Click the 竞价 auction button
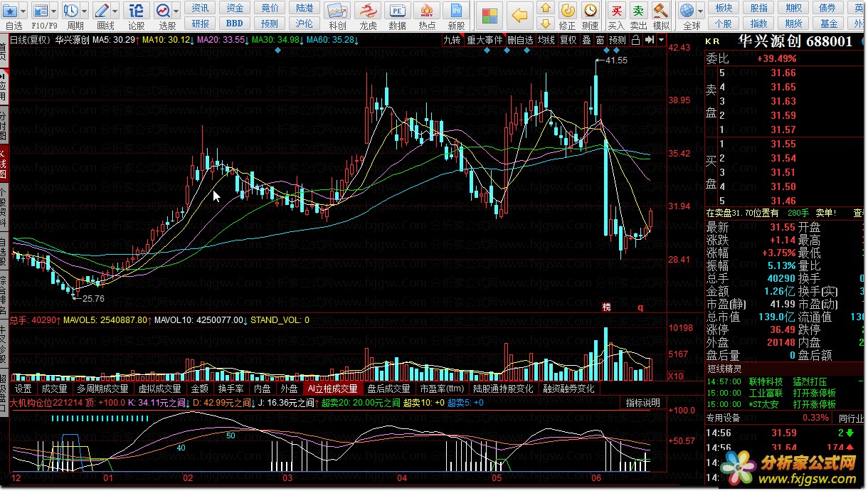Screen dimensions: 868x491 click(x=270, y=8)
